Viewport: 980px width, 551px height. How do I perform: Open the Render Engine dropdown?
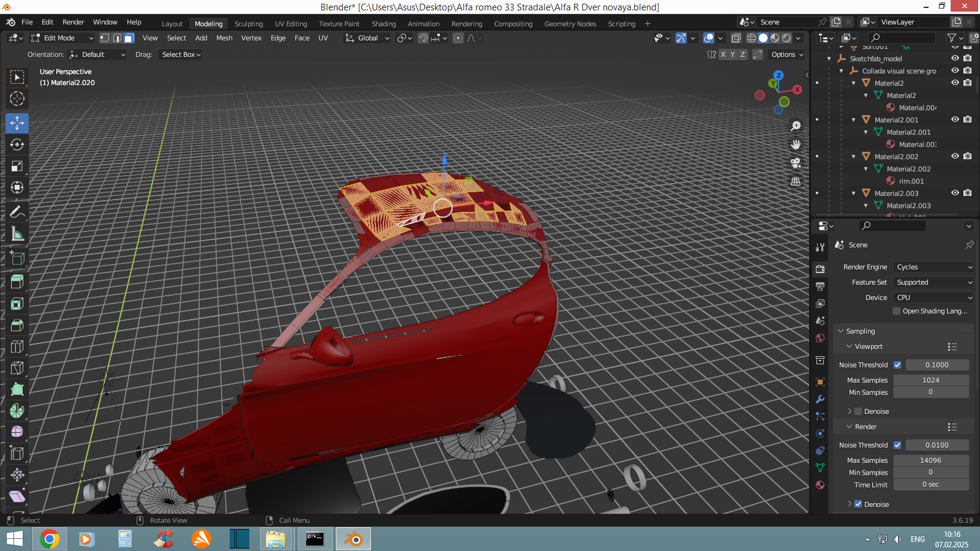click(933, 267)
